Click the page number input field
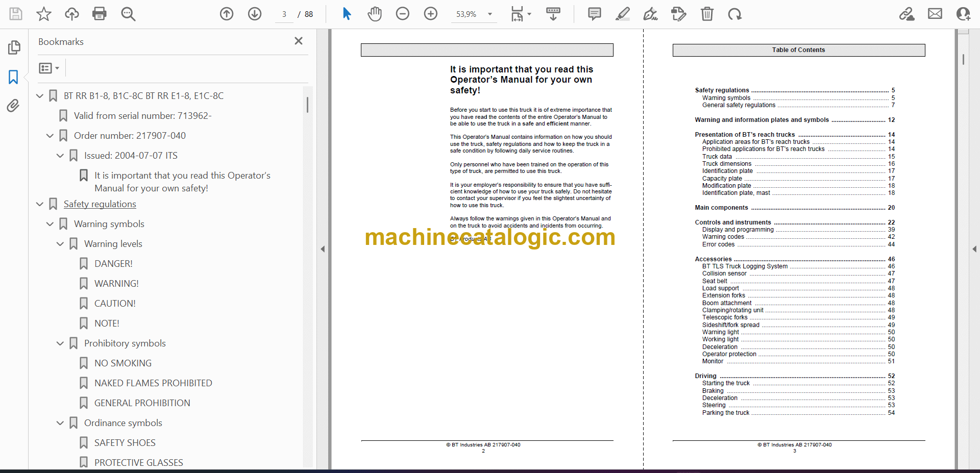 pyautogui.click(x=284, y=14)
